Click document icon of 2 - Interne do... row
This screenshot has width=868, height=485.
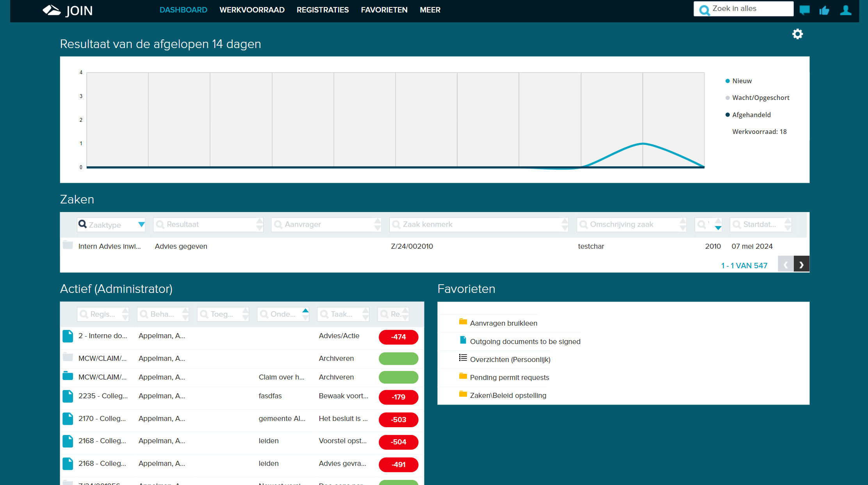[x=68, y=336]
